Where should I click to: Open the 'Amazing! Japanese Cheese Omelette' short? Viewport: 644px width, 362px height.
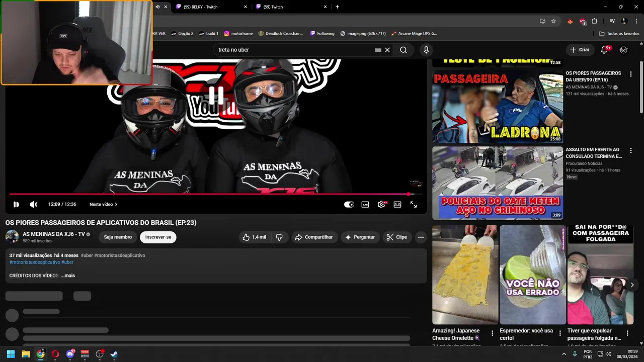click(465, 275)
